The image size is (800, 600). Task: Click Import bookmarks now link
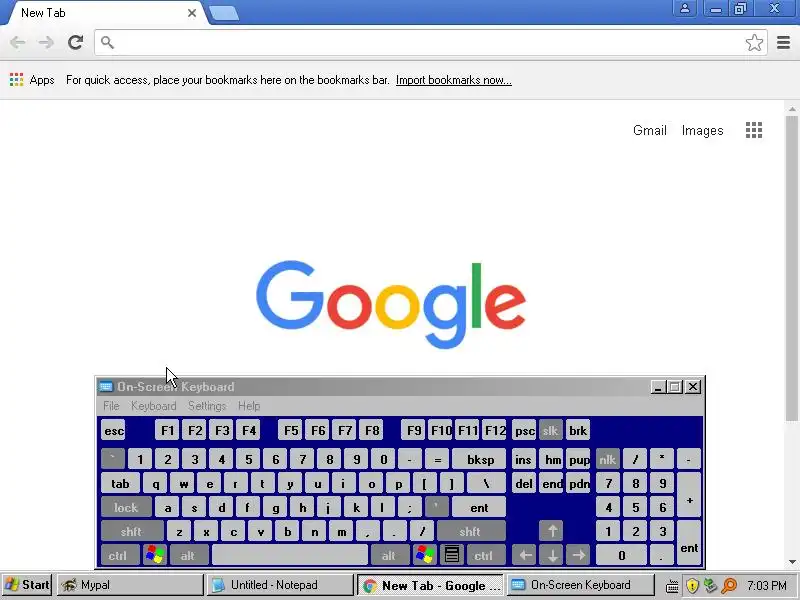click(454, 80)
